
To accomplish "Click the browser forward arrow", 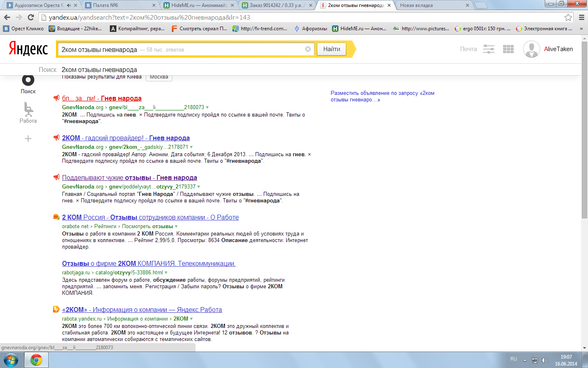I will pos(19,17).
